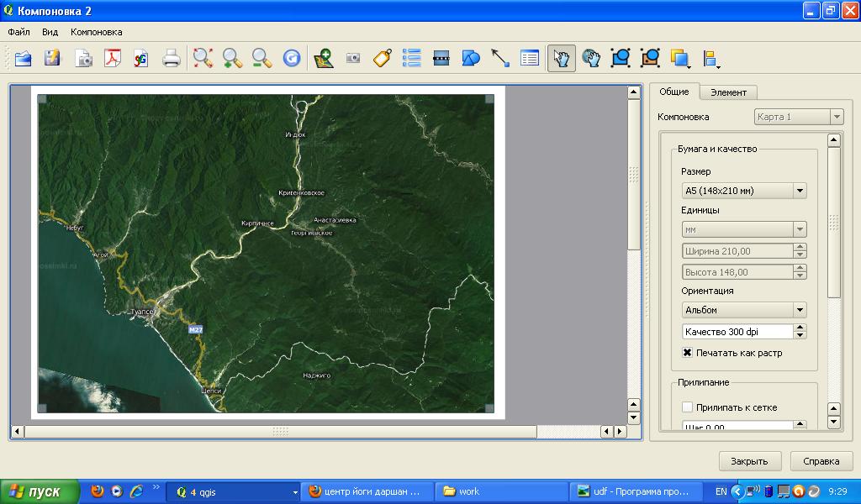Screen dimensions: 861x504
Task: Click the 'Закрыть' button
Action: pos(749,461)
